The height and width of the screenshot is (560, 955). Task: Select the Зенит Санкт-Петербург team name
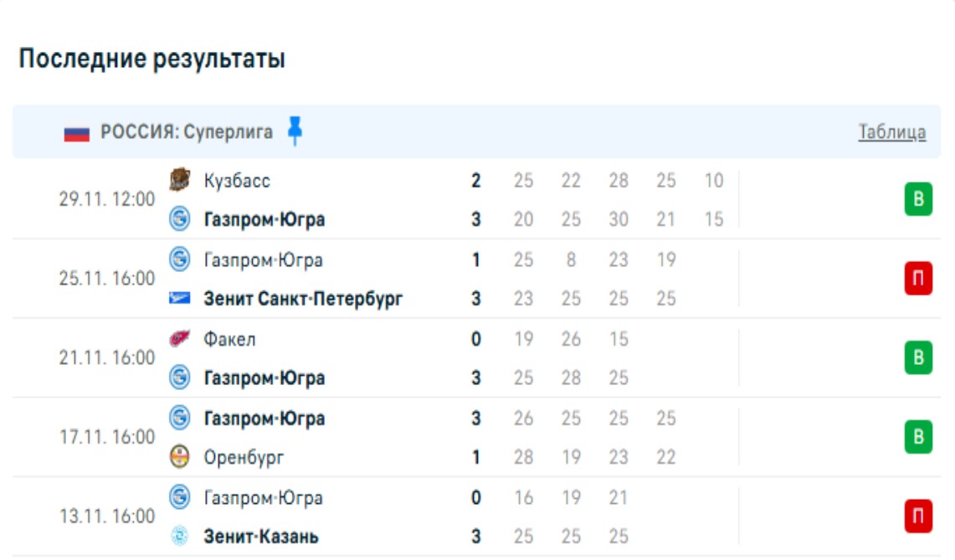tap(303, 299)
